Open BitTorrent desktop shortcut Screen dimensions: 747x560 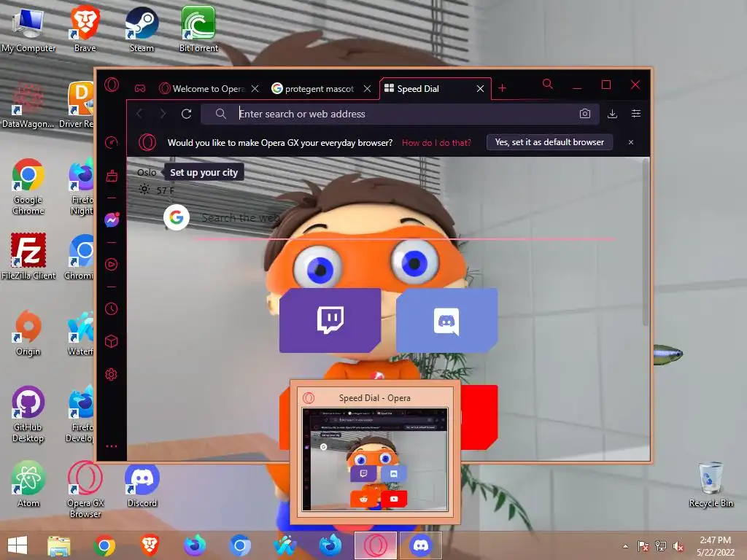pos(198,29)
